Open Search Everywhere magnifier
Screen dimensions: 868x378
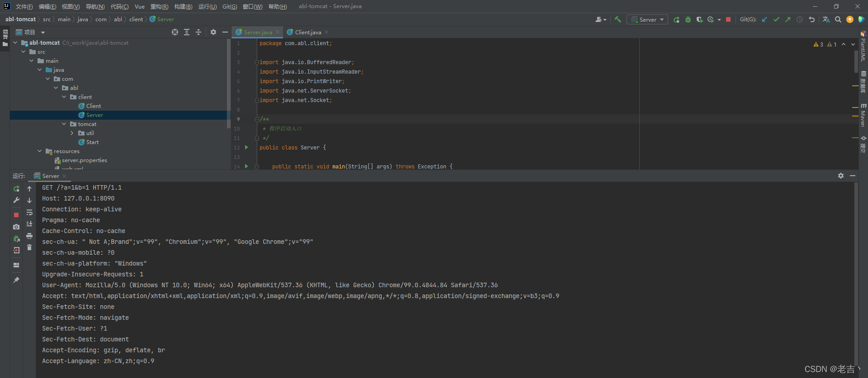tap(838, 19)
